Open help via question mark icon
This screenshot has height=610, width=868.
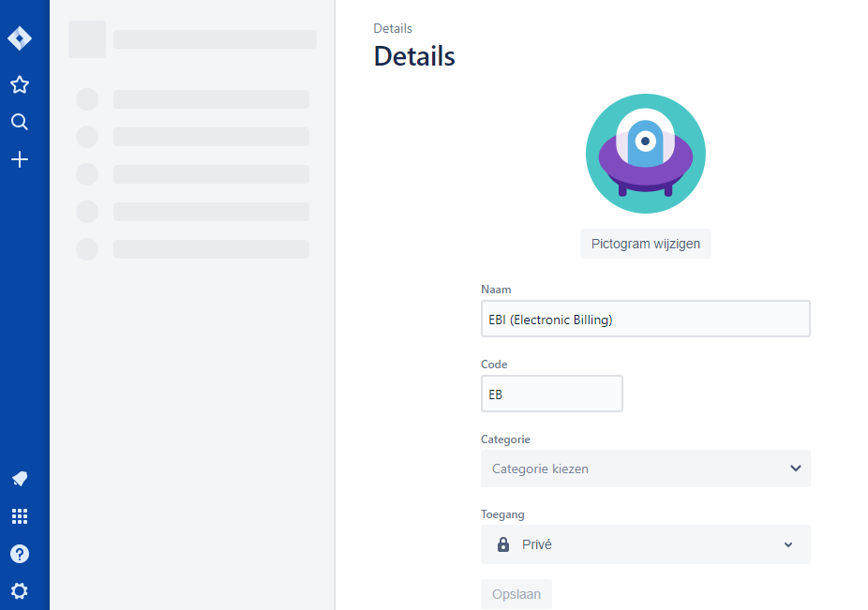pos(20,554)
